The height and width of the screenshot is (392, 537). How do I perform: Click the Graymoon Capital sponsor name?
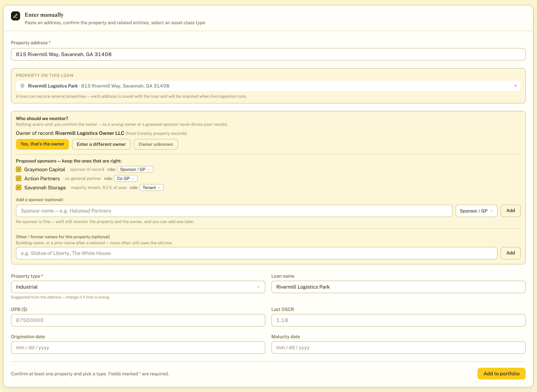point(45,169)
